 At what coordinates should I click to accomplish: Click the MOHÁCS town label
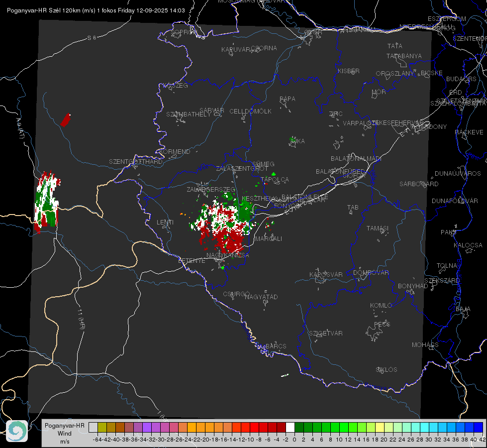coord(425,345)
